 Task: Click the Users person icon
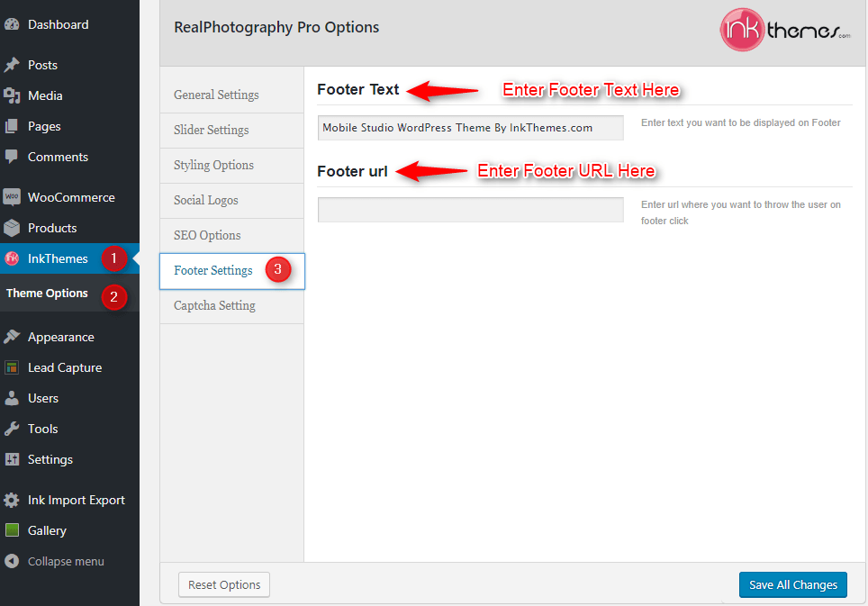(x=12, y=398)
